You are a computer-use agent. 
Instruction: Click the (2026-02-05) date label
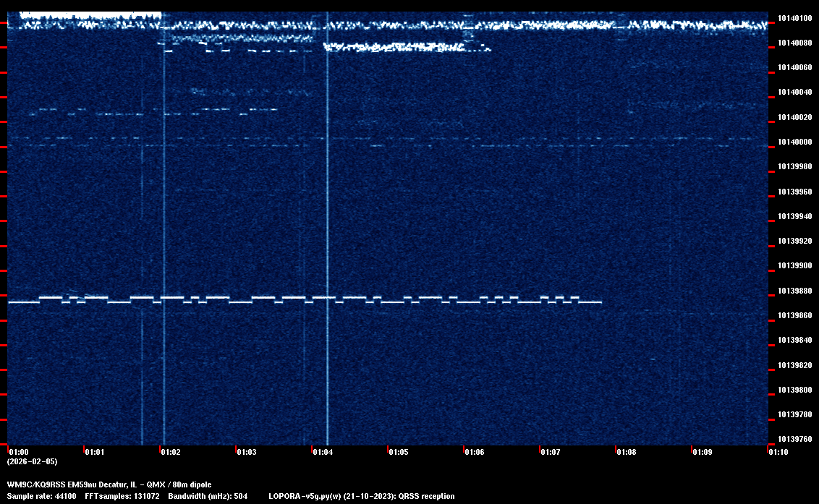[x=32, y=461]
